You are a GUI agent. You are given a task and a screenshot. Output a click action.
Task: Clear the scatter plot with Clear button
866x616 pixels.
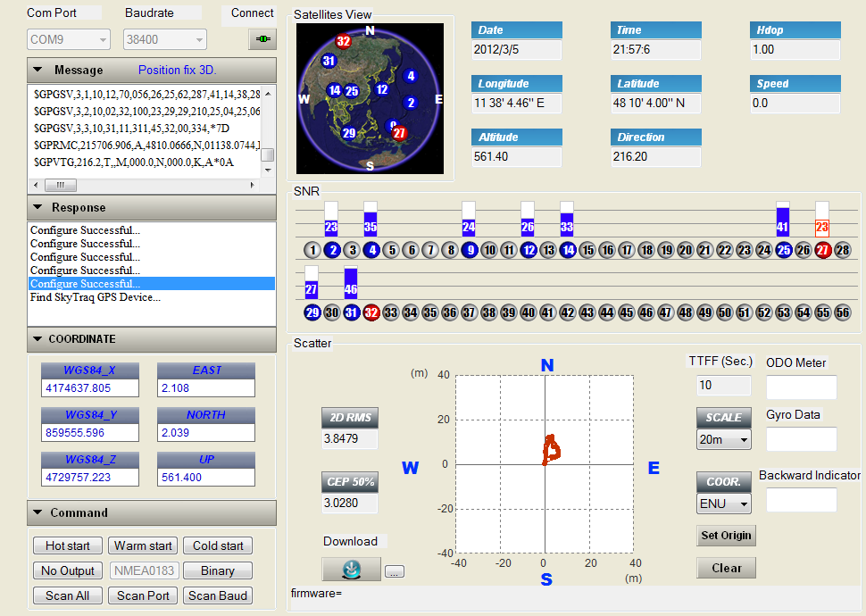tap(726, 568)
